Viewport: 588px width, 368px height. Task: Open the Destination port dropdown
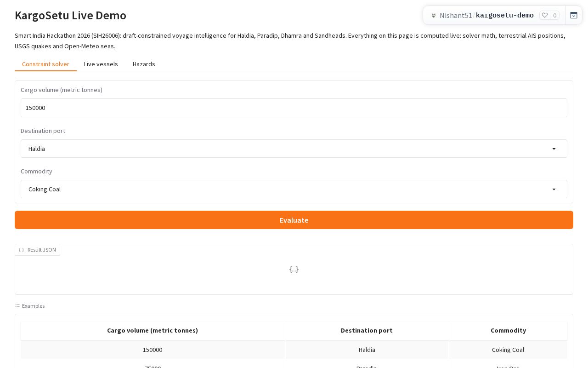click(x=294, y=149)
